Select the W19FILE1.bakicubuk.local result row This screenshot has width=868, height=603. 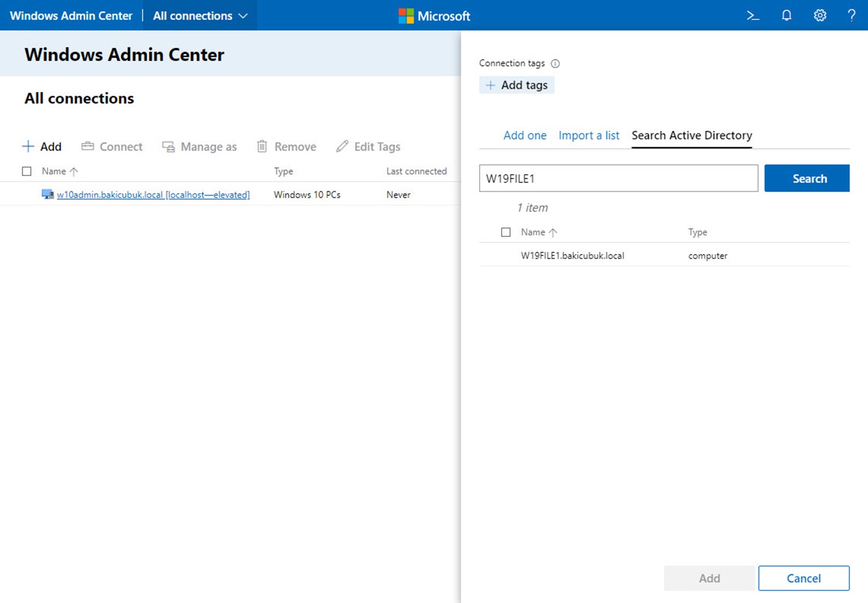click(572, 256)
